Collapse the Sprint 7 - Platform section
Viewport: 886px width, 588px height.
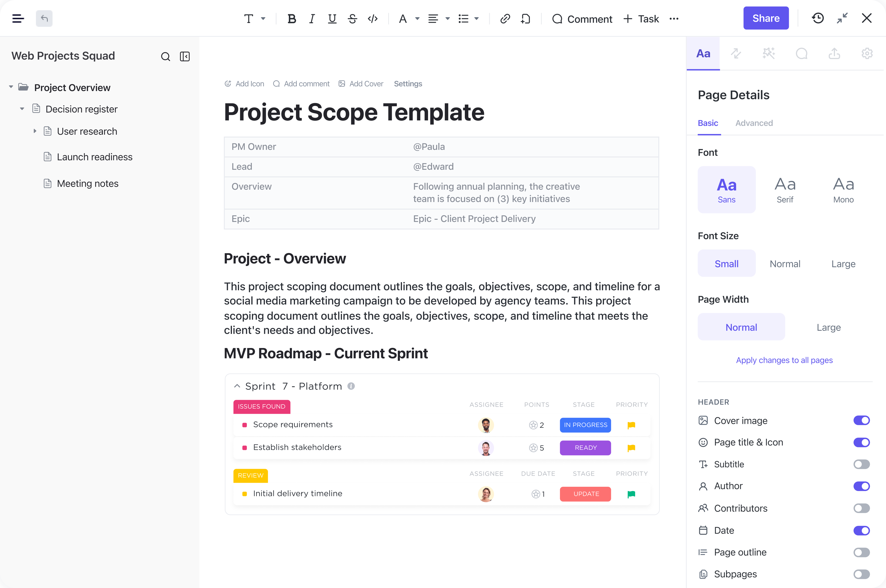click(237, 386)
